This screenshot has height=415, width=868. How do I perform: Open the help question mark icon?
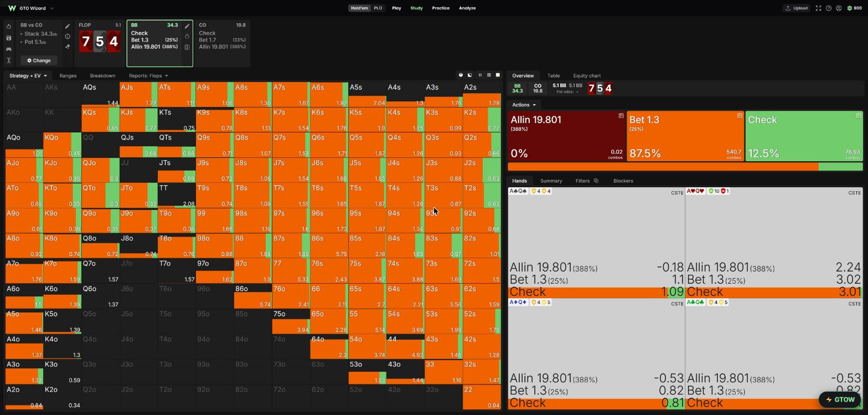click(x=829, y=8)
